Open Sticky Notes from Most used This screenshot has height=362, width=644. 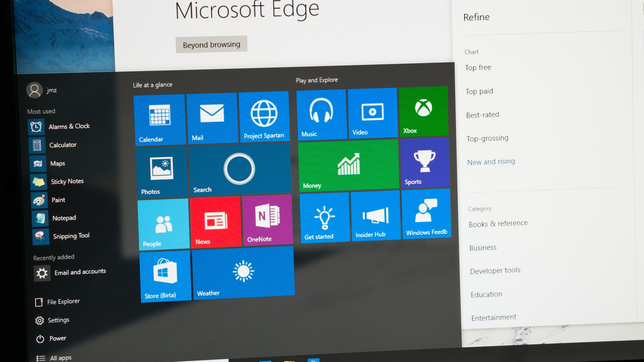point(58,182)
